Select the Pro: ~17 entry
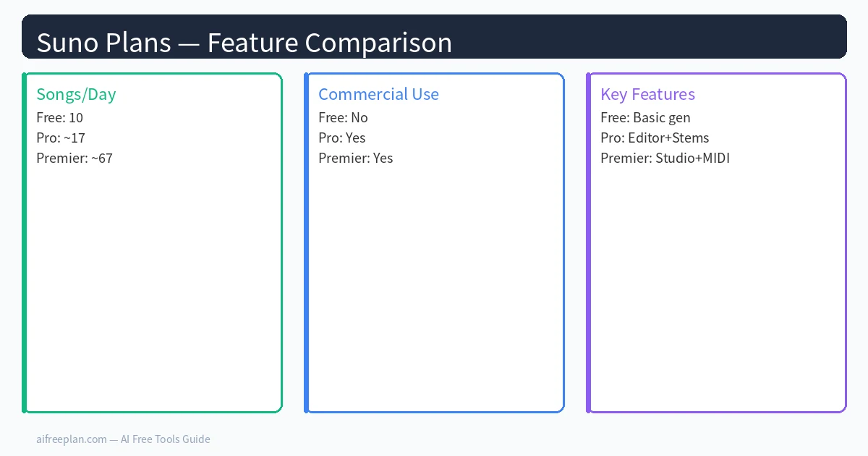Image resolution: width=868 pixels, height=456 pixels. (61, 138)
